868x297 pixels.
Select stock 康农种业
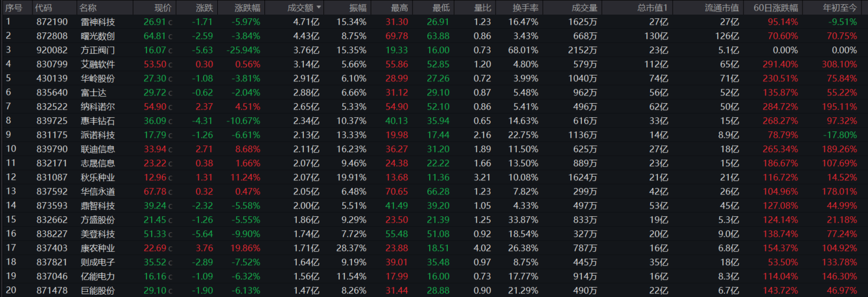coord(98,248)
